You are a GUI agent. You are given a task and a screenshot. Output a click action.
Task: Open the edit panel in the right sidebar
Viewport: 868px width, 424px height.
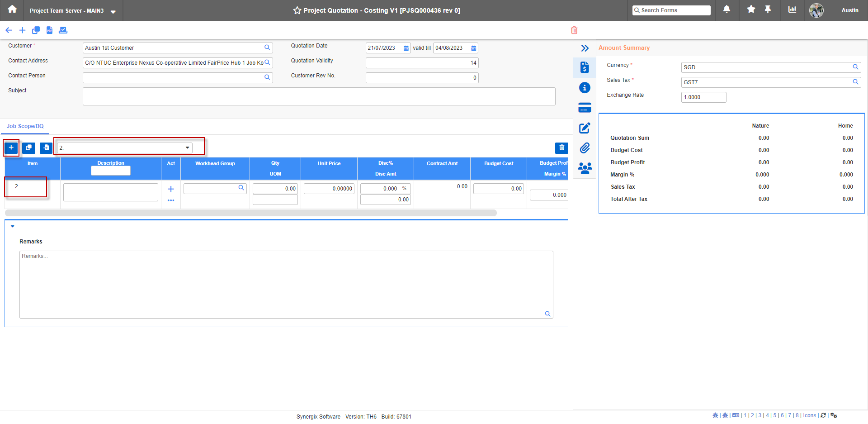(585, 128)
